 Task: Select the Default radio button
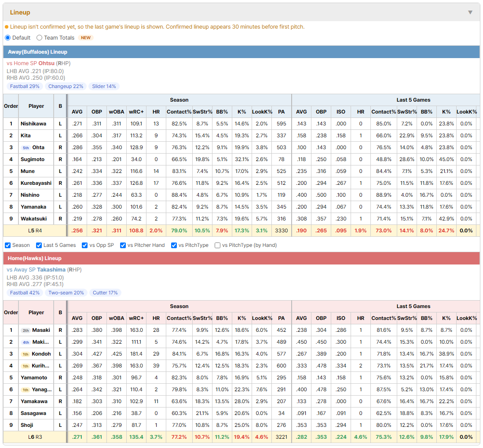[x=8, y=37]
